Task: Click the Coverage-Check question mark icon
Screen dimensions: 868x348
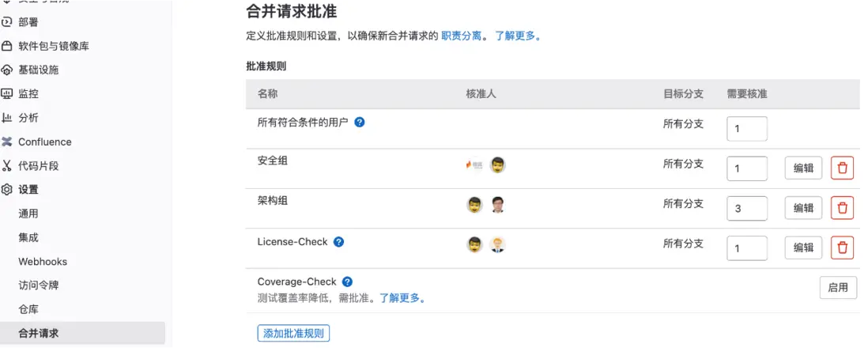Action: [x=347, y=282]
